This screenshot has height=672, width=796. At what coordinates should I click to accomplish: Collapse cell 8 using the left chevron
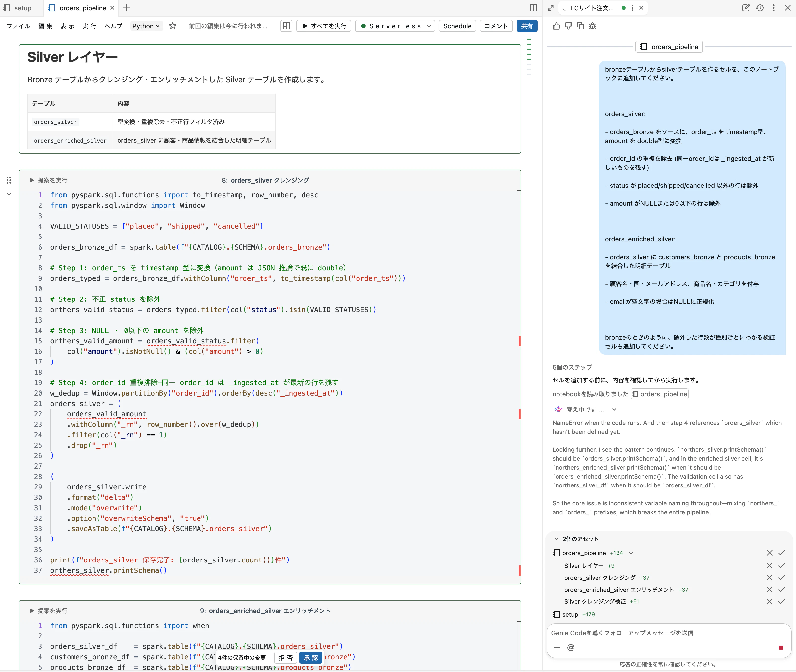pos(9,194)
